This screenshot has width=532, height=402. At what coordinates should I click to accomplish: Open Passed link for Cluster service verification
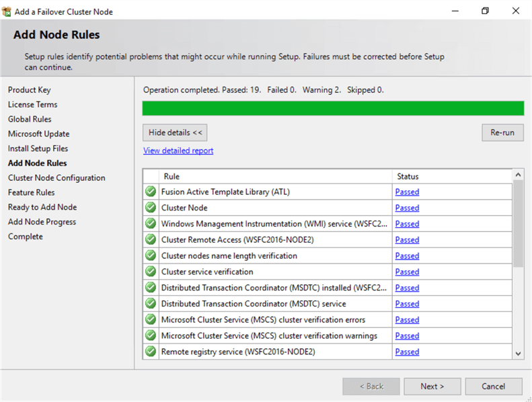tap(407, 272)
